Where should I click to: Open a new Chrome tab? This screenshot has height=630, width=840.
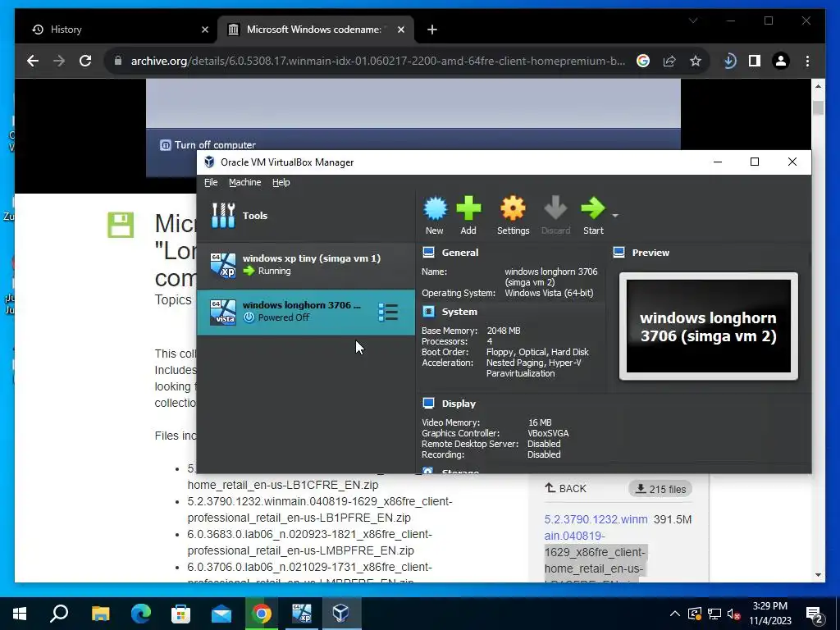click(x=431, y=30)
